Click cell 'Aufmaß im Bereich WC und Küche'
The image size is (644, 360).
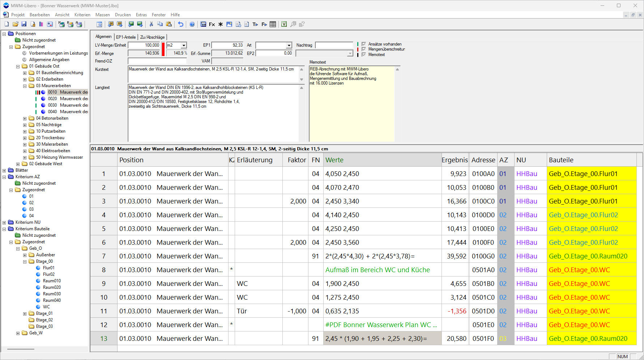[x=382, y=270]
